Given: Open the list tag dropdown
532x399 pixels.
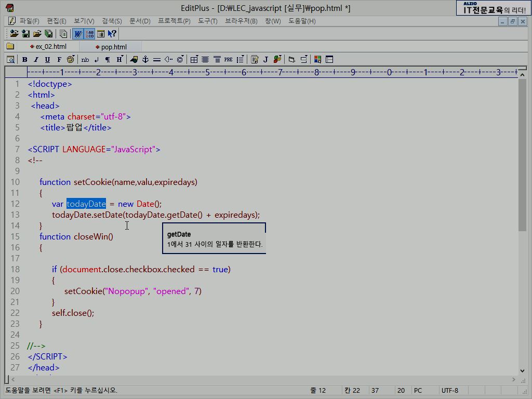Looking at the screenshot, I should [x=240, y=60].
